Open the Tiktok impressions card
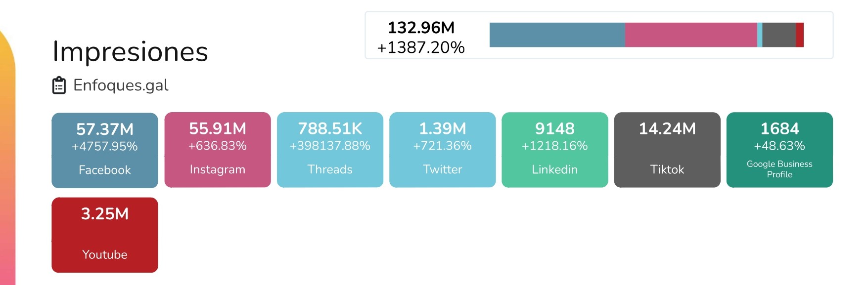The width and height of the screenshot is (868, 285). [x=667, y=150]
